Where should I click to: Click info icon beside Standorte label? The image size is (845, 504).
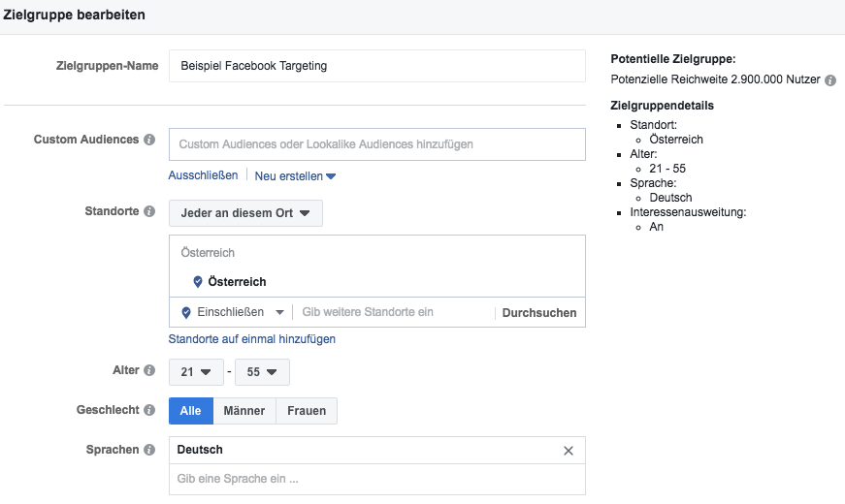click(149, 211)
